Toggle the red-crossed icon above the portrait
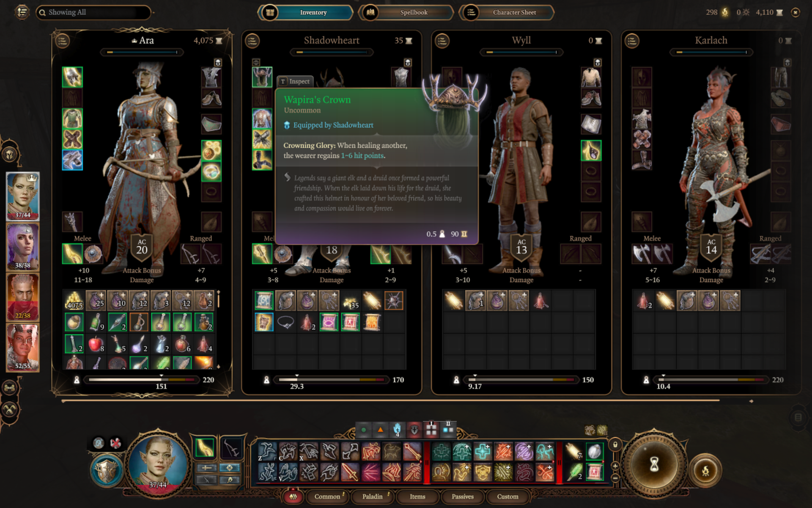This screenshot has width=812, height=508. pos(115,443)
